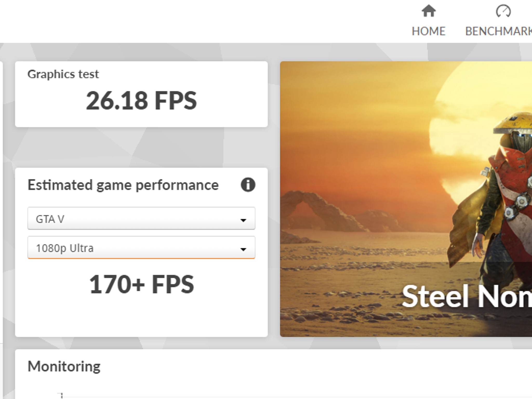Click the estimated game performance info icon

pos(248,185)
